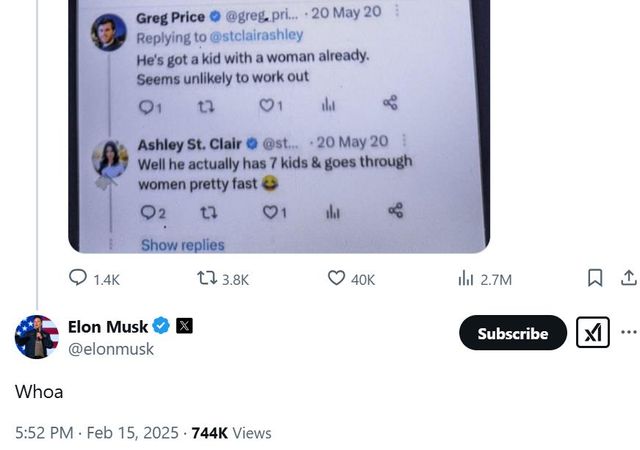Click the @stclairashley mention in the image
The image size is (640, 450).
point(255,35)
